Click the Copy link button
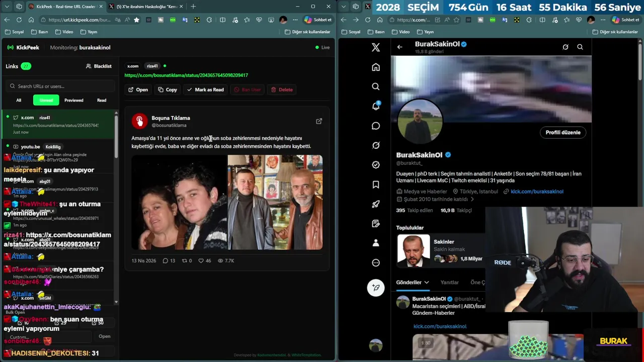The width and height of the screenshot is (644, 362). pos(167,89)
